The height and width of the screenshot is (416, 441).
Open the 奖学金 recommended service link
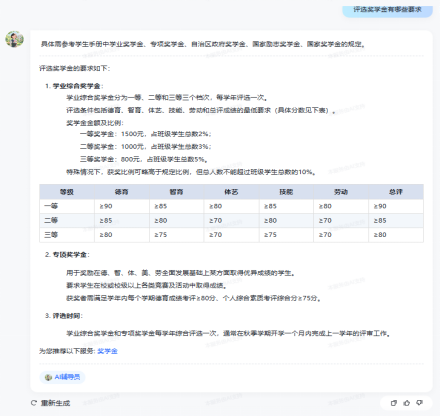point(107,351)
